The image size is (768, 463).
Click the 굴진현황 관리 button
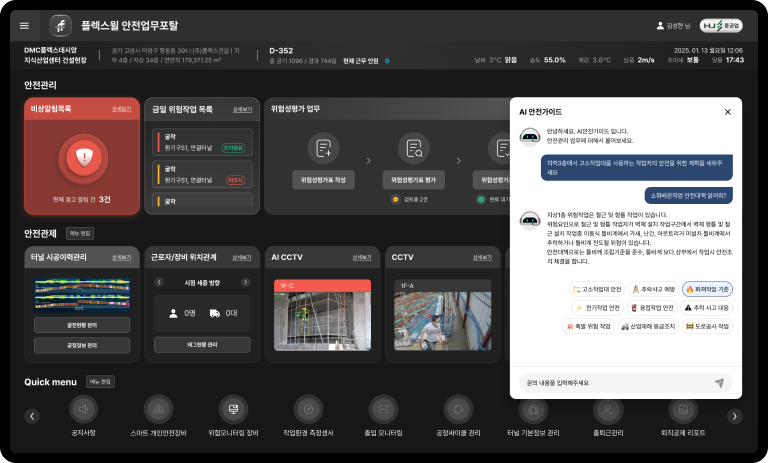(82, 325)
